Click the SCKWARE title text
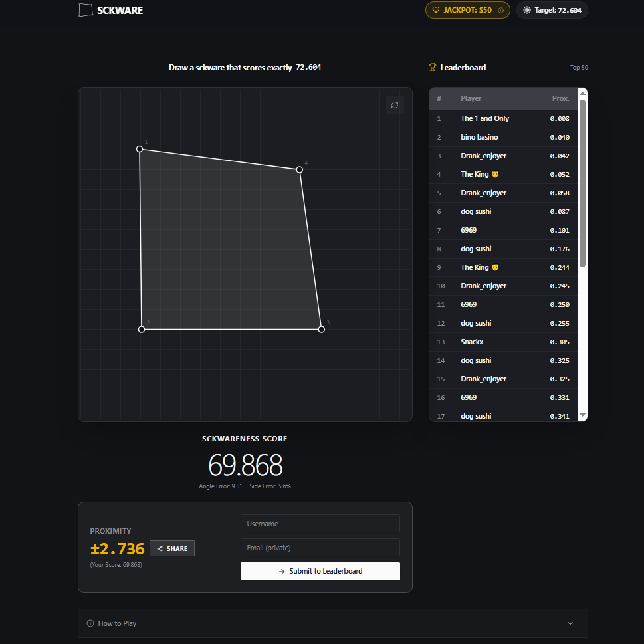 120,10
